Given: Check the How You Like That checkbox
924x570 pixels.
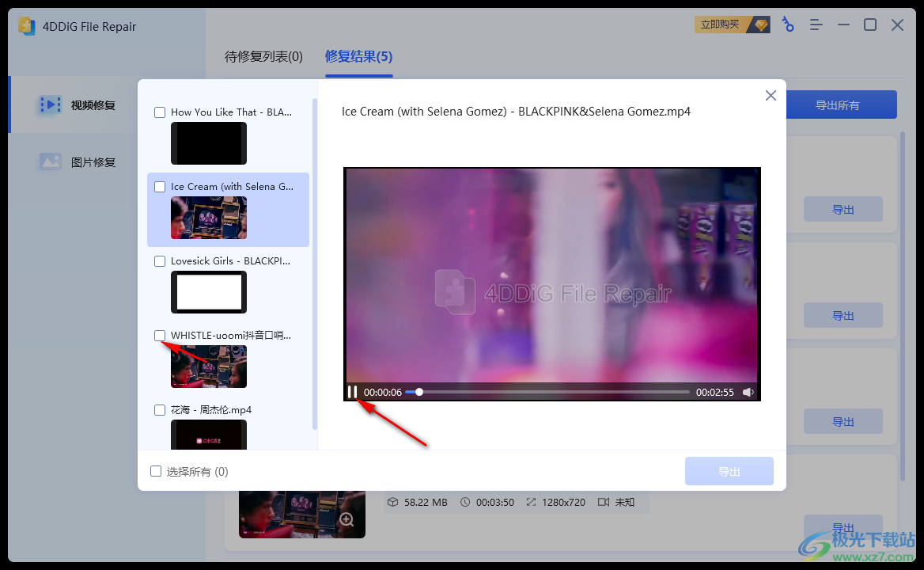Looking at the screenshot, I should pyautogui.click(x=160, y=112).
